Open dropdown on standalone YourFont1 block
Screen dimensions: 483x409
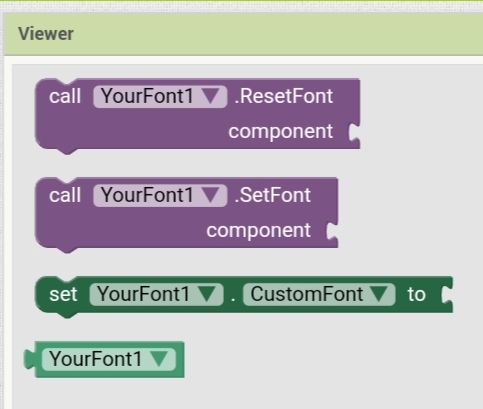(x=109, y=359)
